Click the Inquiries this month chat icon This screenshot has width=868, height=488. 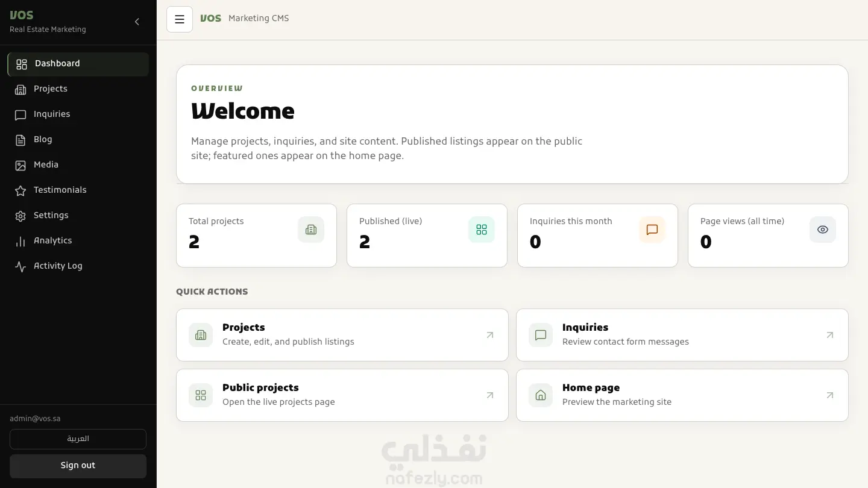[x=652, y=230]
